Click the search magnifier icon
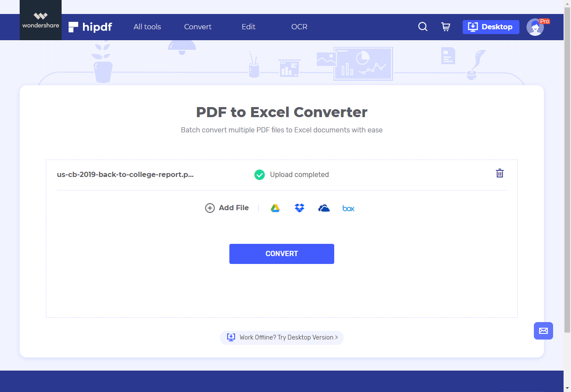The image size is (571, 392). [x=423, y=27]
